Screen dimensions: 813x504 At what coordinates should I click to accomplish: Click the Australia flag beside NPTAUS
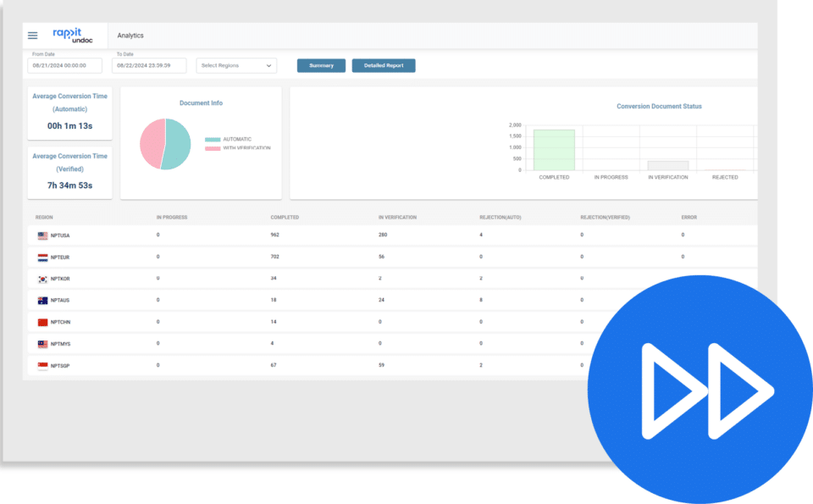(x=41, y=300)
